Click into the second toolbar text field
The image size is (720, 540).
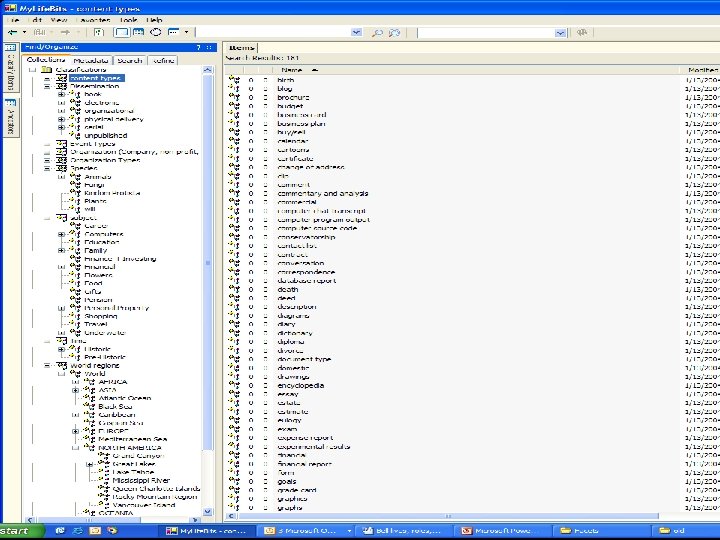486,33
